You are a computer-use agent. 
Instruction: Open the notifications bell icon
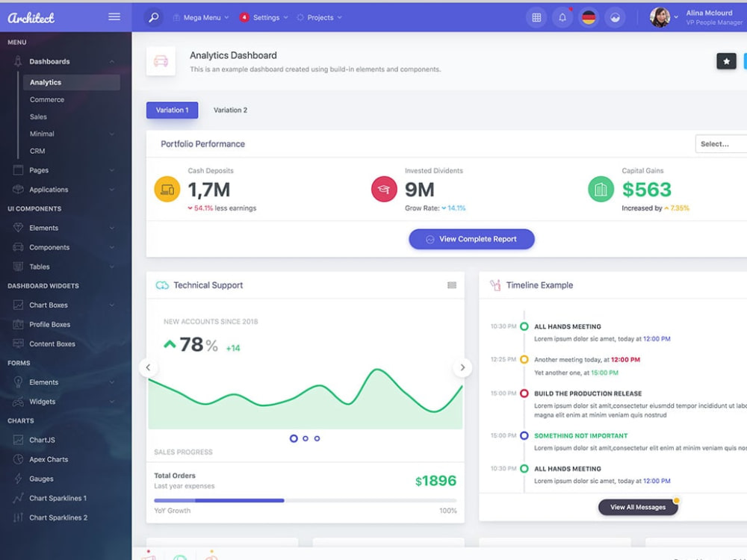562,18
